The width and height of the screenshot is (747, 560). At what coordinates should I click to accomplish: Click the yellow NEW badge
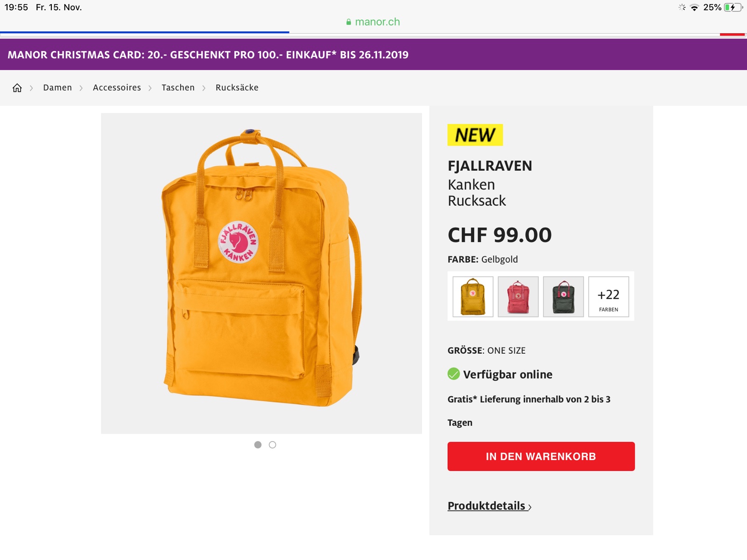point(475,135)
